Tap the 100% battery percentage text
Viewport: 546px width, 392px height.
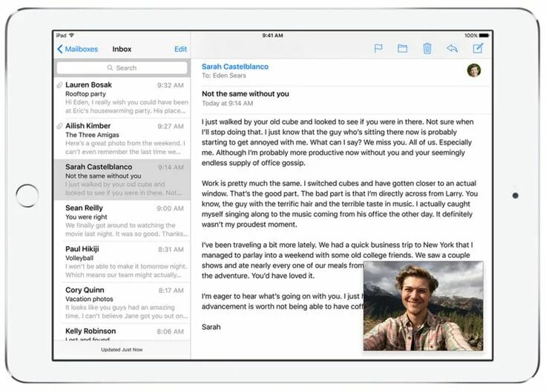pyautogui.click(x=471, y=36)
